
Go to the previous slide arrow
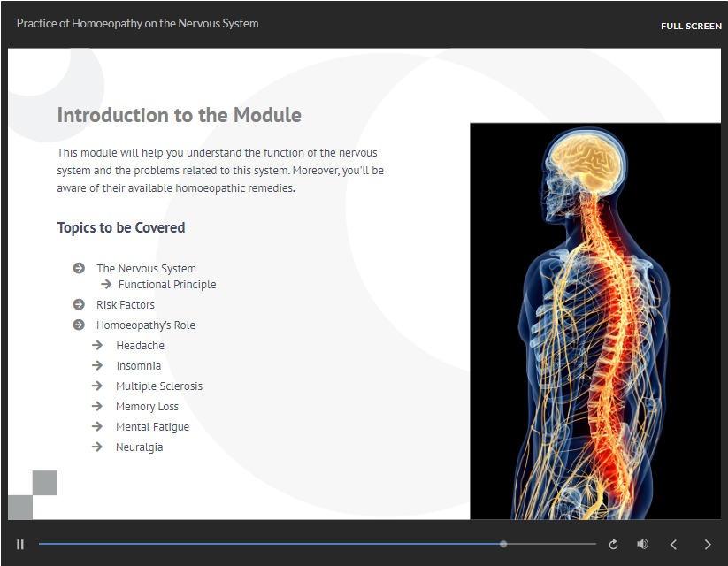[673, 545]
